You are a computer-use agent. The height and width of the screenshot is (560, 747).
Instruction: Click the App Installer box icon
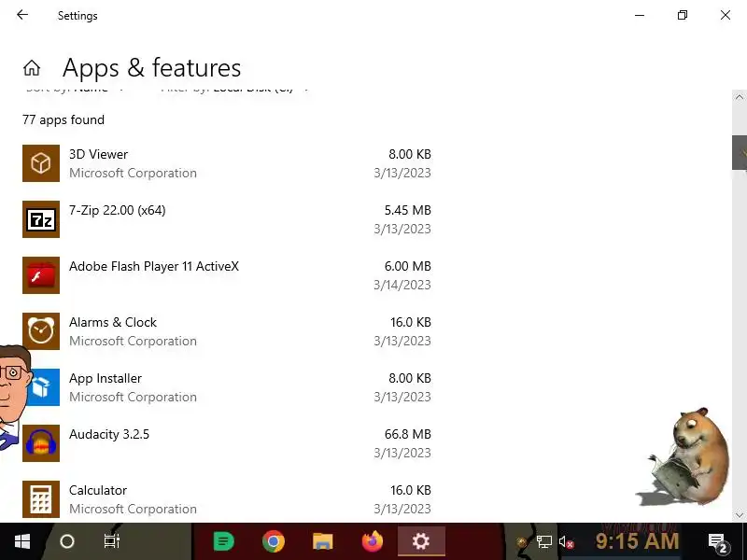[x=43, y=387]
